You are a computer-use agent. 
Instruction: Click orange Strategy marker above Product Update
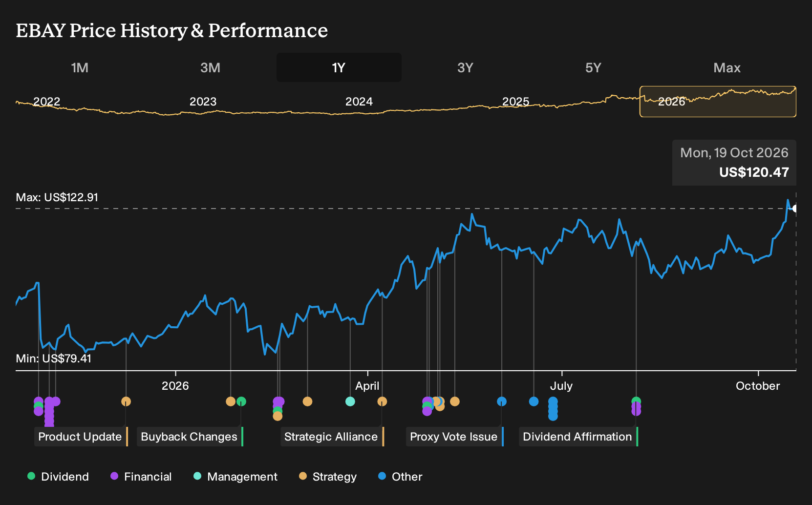pyautogui.click(x=126, y=401)
